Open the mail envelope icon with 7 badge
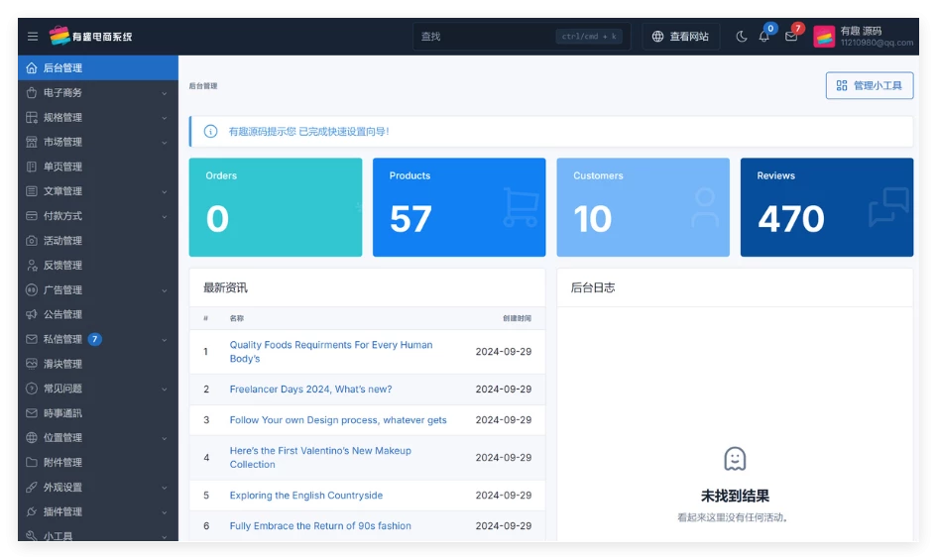937x560 pixels. [x=791, y=37]
